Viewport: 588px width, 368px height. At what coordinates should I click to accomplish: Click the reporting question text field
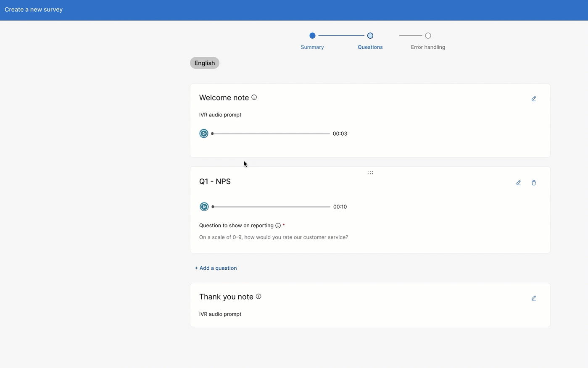(x=274, y=237)
